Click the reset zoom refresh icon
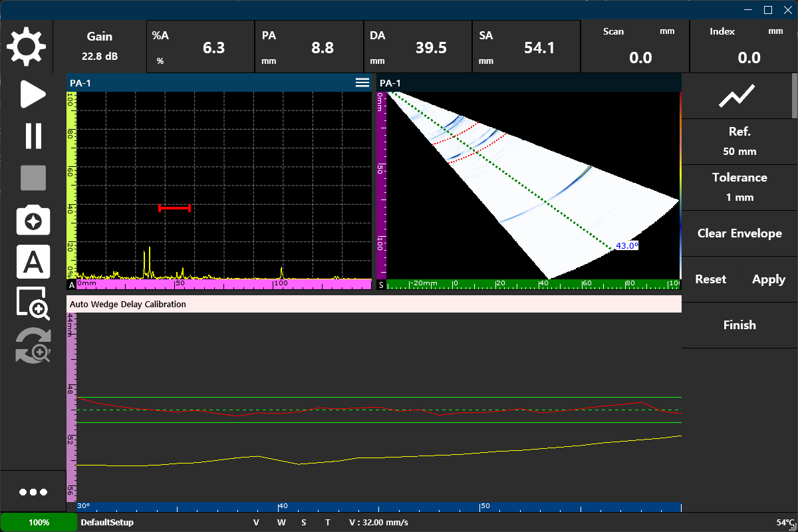Image resolution: width=798 pixels, height=532 pixels. (x=33, y=346)
